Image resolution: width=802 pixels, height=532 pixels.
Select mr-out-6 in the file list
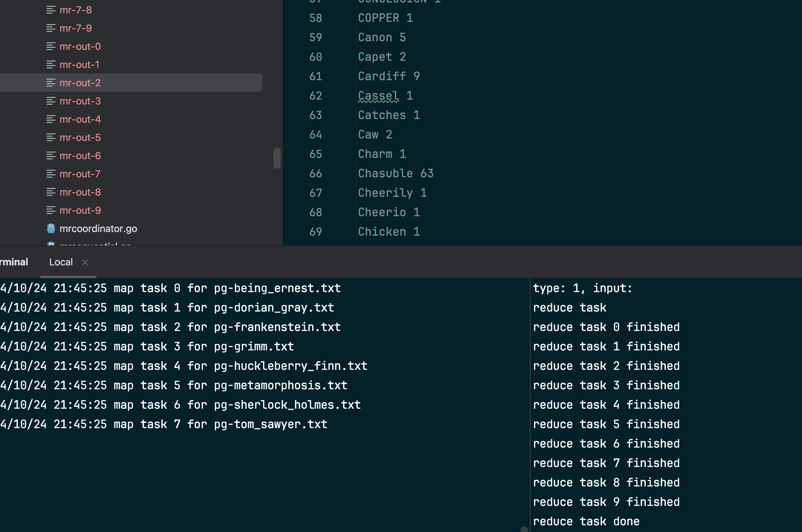coord(80,156)
